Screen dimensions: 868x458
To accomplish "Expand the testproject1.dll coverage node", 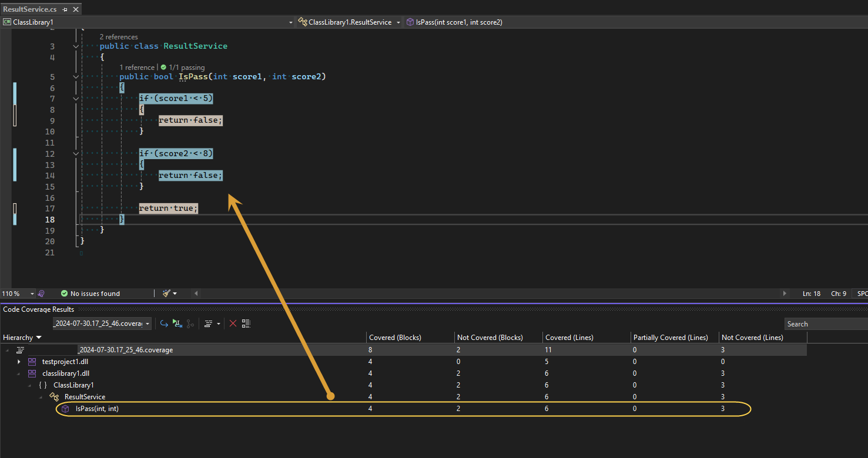I will pos(19,361).
